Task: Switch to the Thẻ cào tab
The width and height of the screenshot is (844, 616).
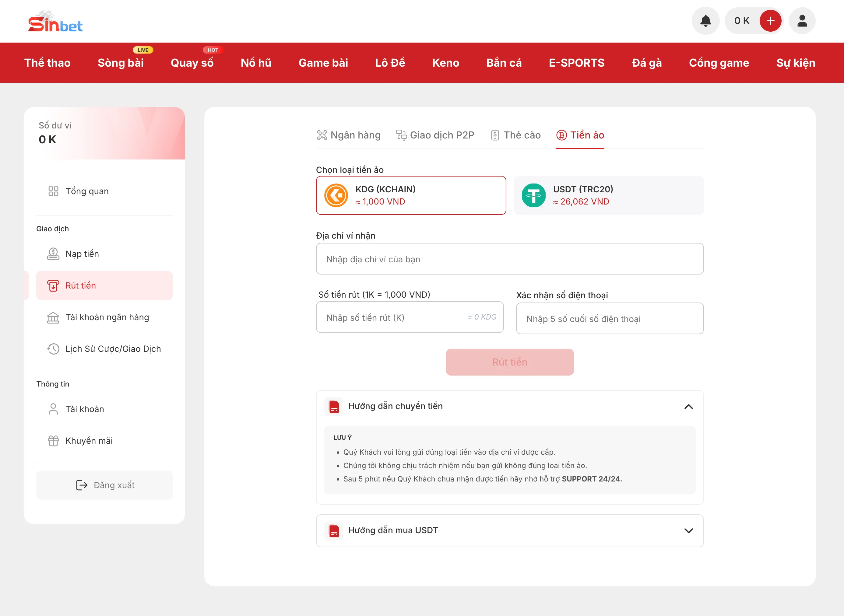Action: pyautogui.click(x=516, y=135)
